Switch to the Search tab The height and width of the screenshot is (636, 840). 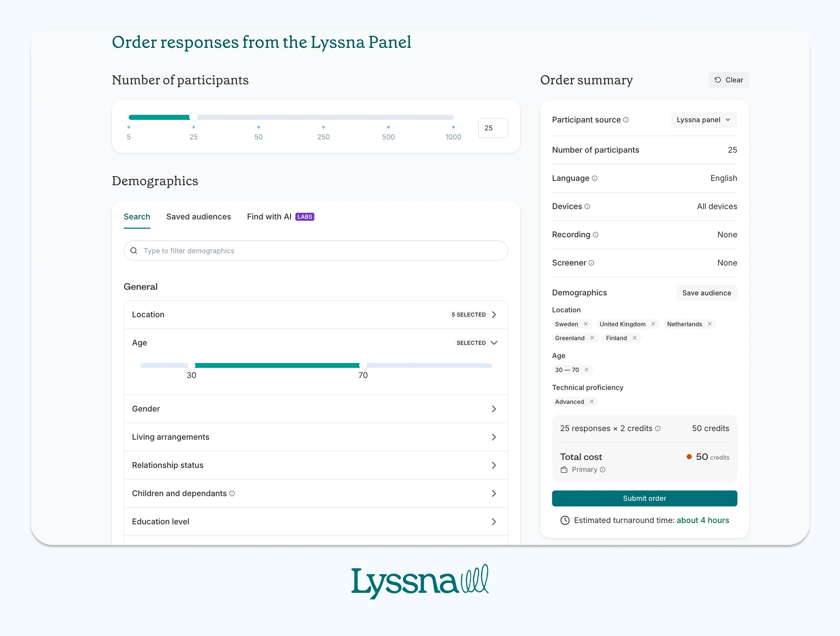click(x=137, y=217)
